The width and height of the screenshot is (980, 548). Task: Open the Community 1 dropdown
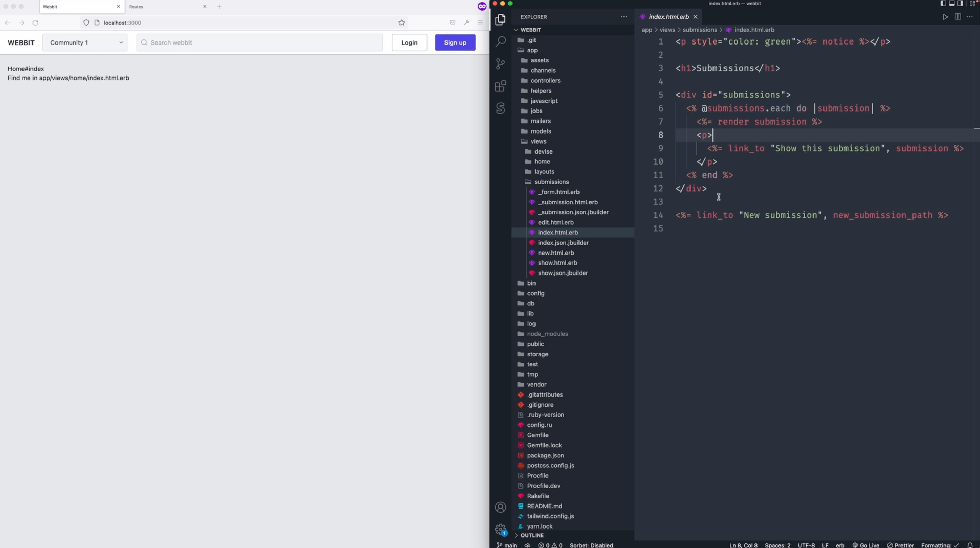(x=85, y=43)
